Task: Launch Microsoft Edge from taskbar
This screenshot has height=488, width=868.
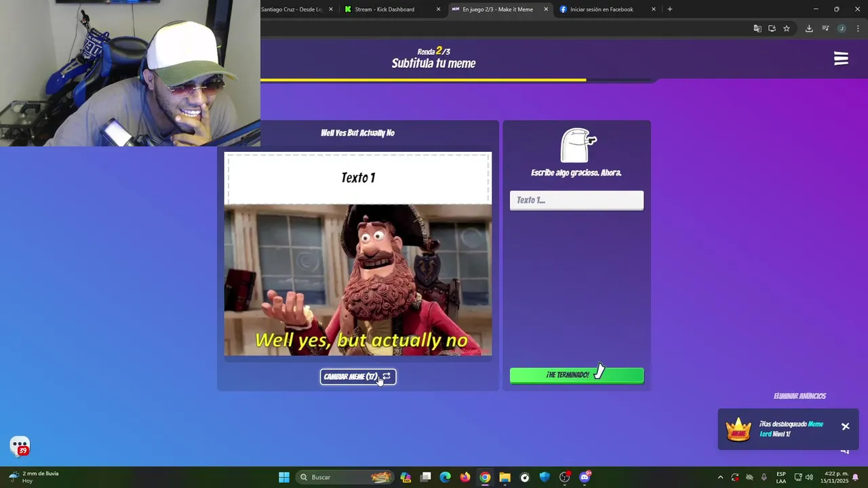Action: 445,477
